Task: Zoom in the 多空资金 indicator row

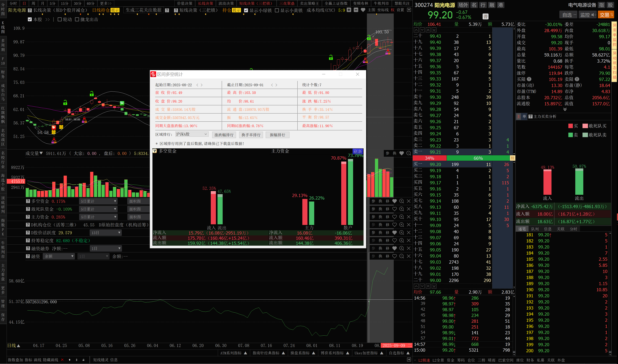Action: coord(402,201)
